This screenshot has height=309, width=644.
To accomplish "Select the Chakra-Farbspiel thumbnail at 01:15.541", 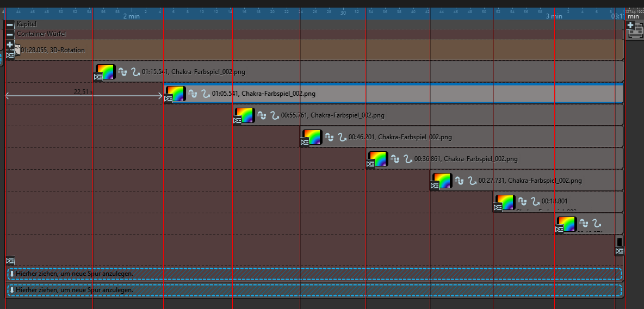I will tap(106, 71).
